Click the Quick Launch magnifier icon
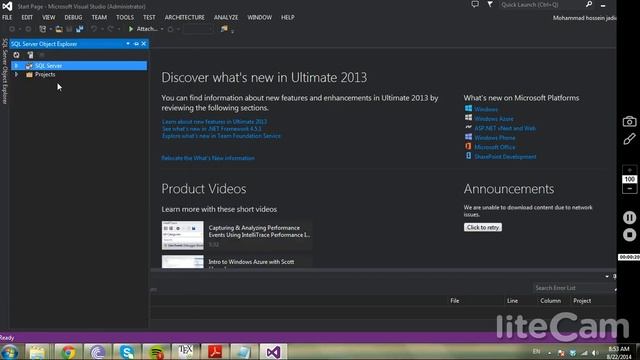Image resolution: width=640 pixels, height=360 pixels. coord(589,4)
